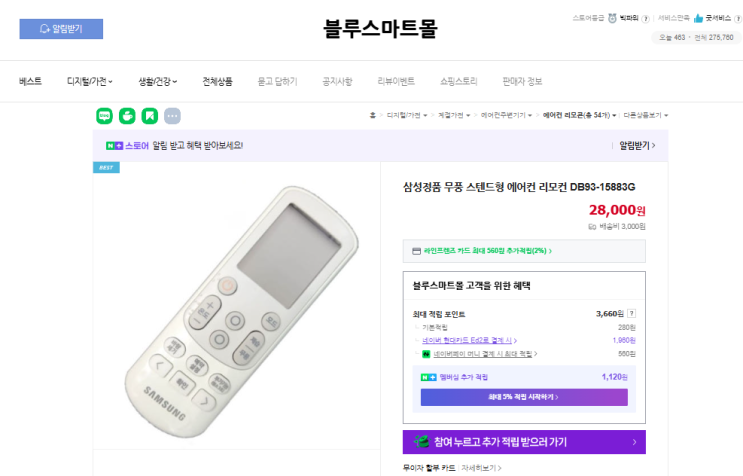Click 네이버 현대카드 Ed2로 결제 시 link

tap(467, 340)
